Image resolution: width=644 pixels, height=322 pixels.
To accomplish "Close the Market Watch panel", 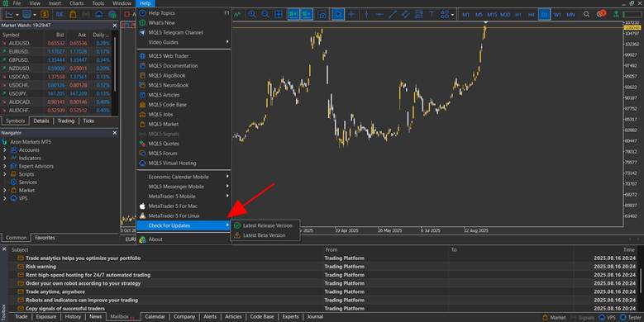I will [115, 26].
